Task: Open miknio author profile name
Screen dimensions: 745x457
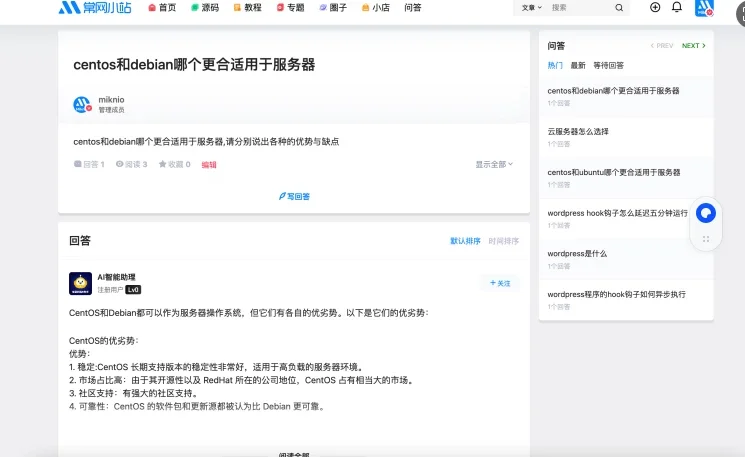Action: tap(111, 99)
